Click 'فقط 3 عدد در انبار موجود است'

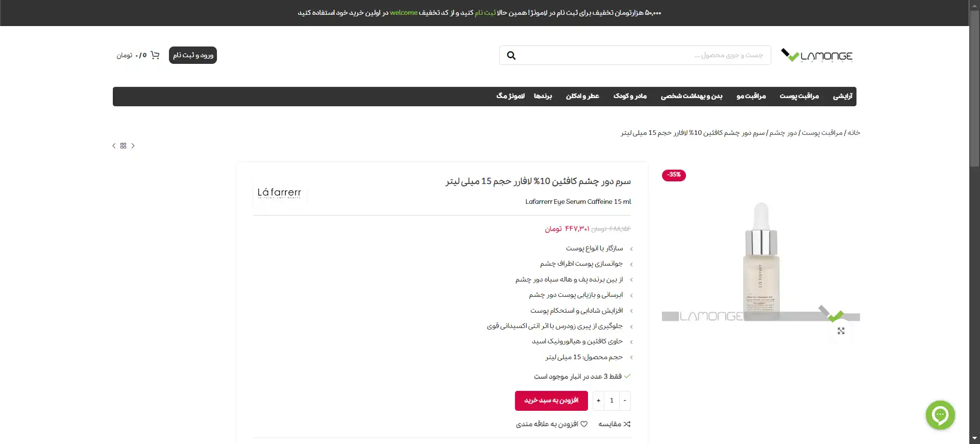(578, 377)
